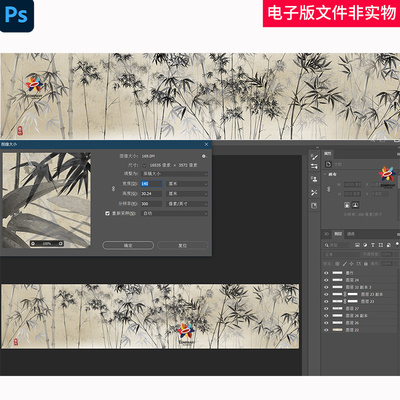Switch to the 3D panel tab
The image size is (400, 400).
coord(327,234)
